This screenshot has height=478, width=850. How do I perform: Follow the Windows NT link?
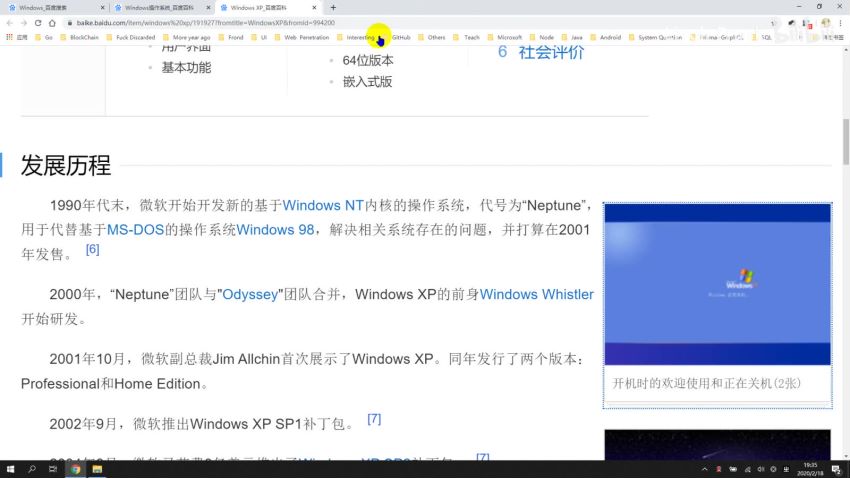323,205
